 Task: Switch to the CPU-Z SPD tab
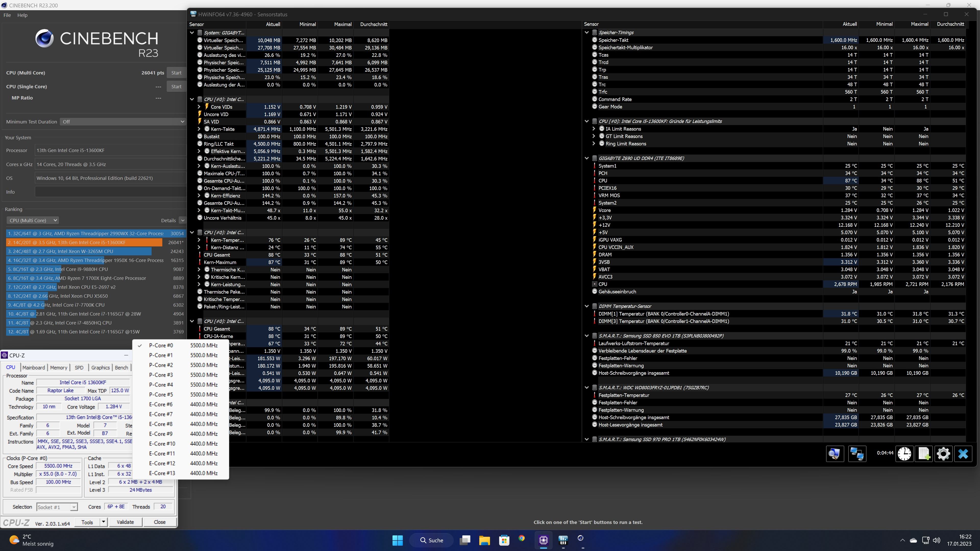pyautogui.click(x=79, y=367)
